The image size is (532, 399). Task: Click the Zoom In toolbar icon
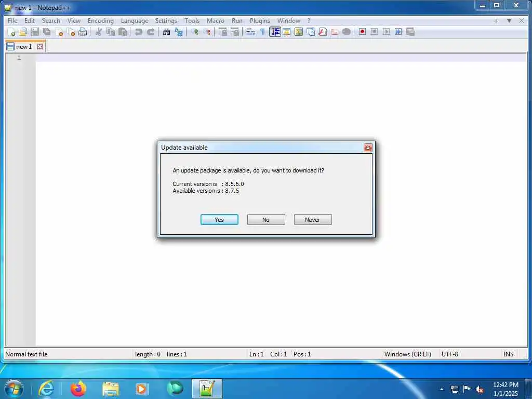[x=195, y=32]
